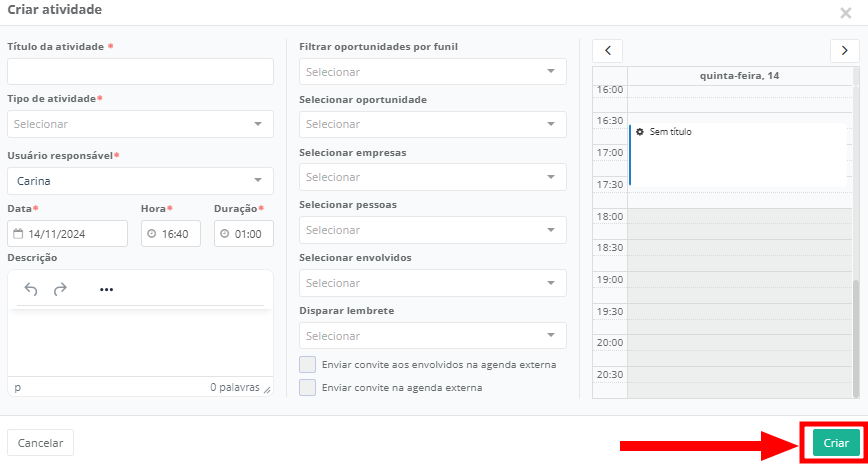Image resolution: width=868 pixels, height=464 pixels.
Task: Close the Criar atividade dialog
Action: (846, 13)
